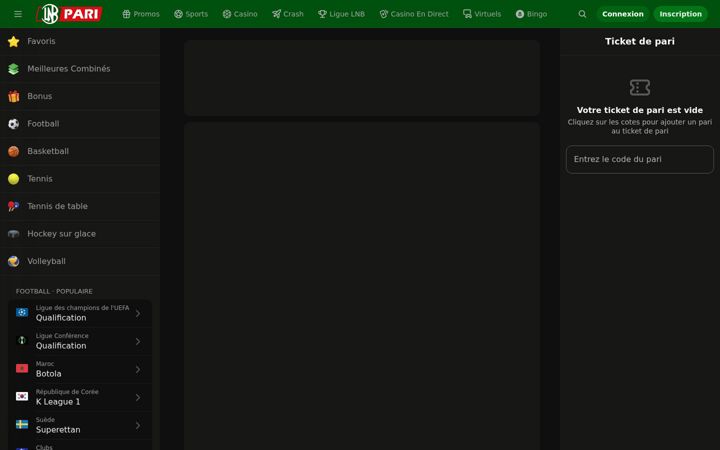This screenshot has height=450, width=720.
Task: Click the Basketball ball icon
Action: 14,152
